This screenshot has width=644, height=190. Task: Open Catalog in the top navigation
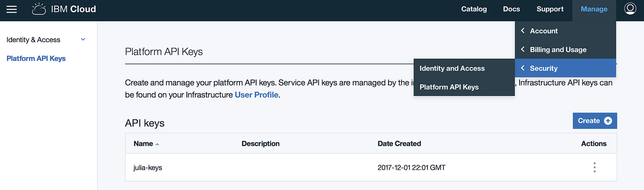[x=474, y=9]
